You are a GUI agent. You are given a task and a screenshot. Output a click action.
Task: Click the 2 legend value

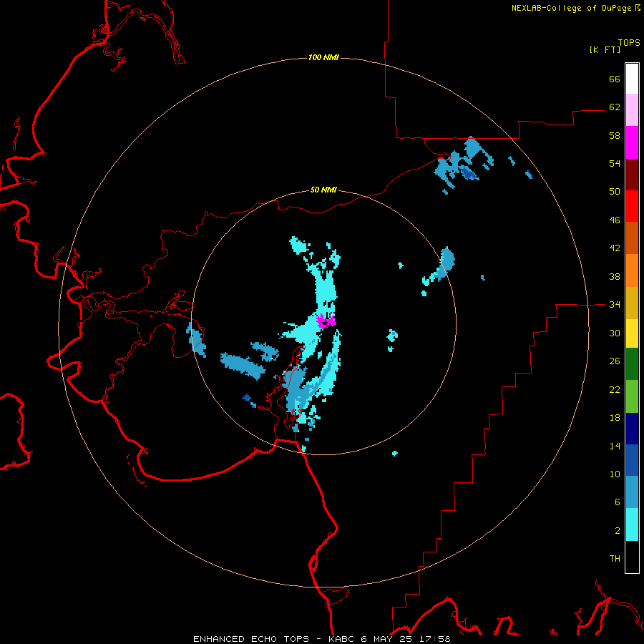(x=618, y=531)
